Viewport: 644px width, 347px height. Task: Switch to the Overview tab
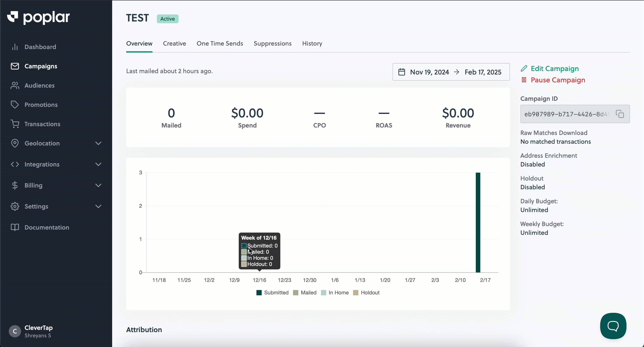pyautogui.click(x=139, y=44)
